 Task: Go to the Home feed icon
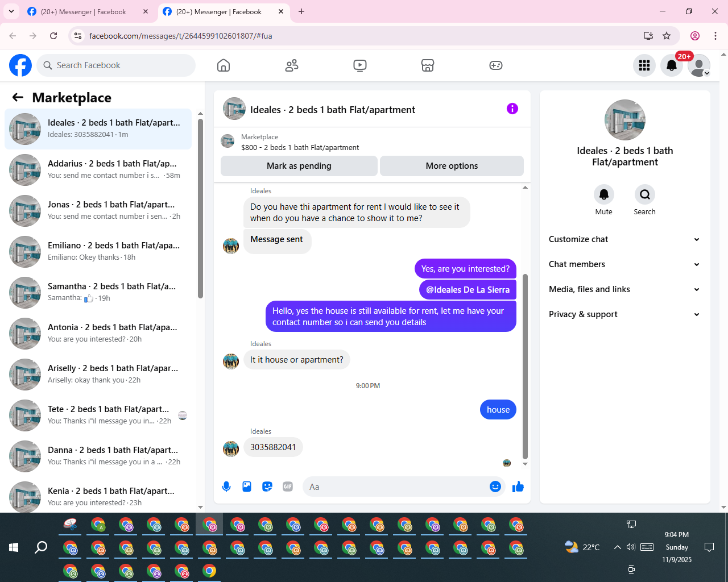pos(224,65)
